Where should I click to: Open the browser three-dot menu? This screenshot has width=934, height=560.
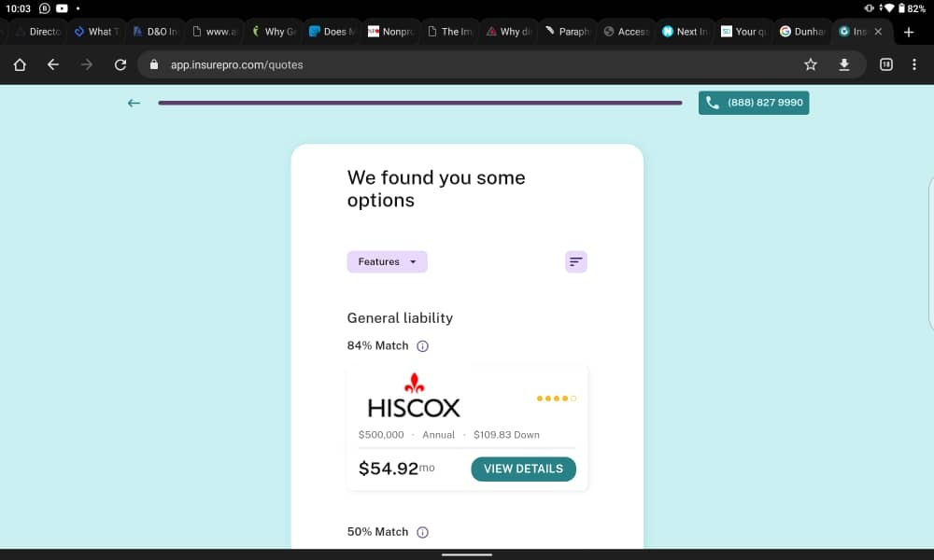pyautogui.click(x=914, y=65)
